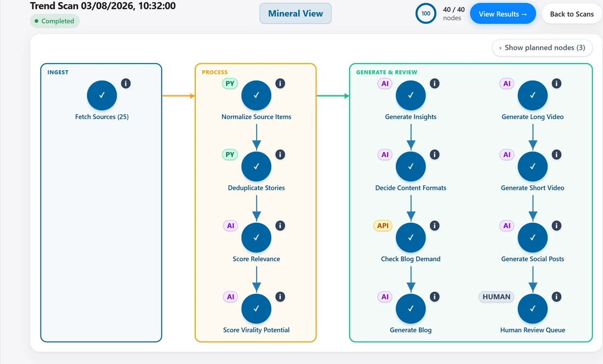Show info for Deduplicate Stories node
The height and width of the screenshot is (364, 603).
click(280, 155)
